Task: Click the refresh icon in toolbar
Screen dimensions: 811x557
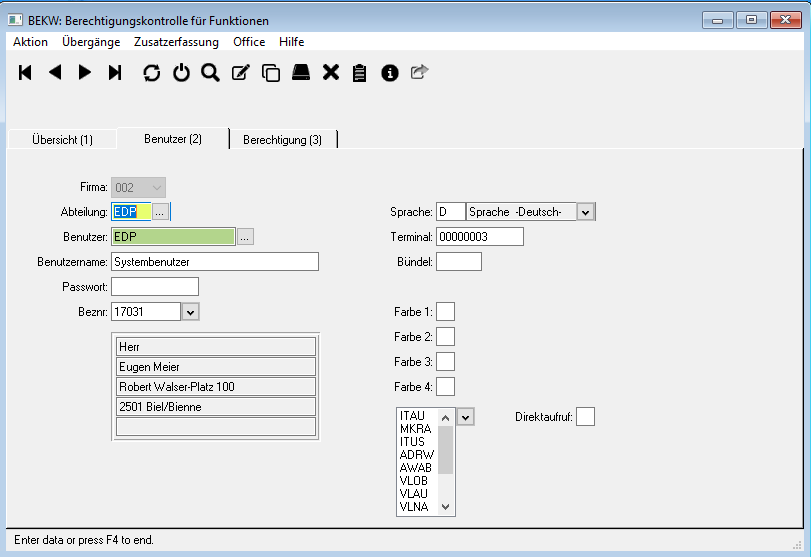Action: point(151,72)
